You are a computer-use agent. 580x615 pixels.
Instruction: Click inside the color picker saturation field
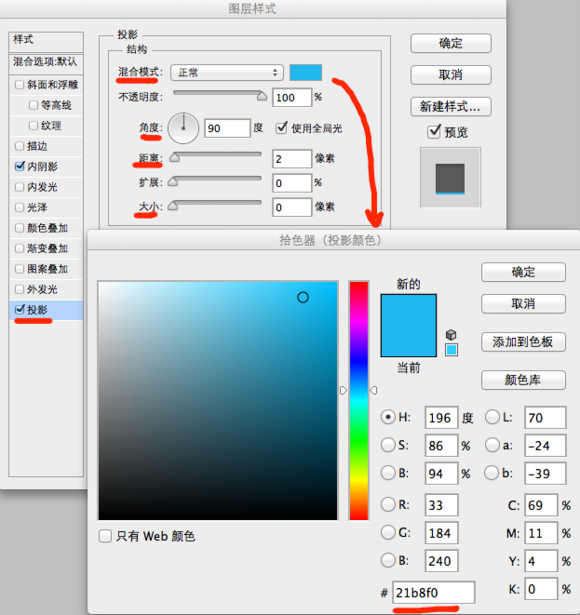tap(218, 400)
